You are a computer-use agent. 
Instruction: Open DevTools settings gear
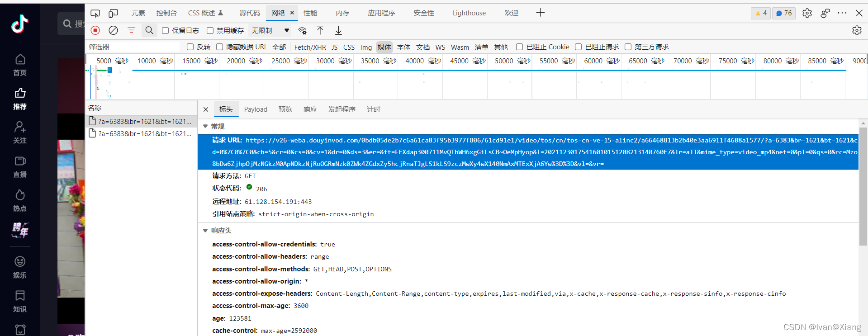pyautogui.click(x=807, y=13)
